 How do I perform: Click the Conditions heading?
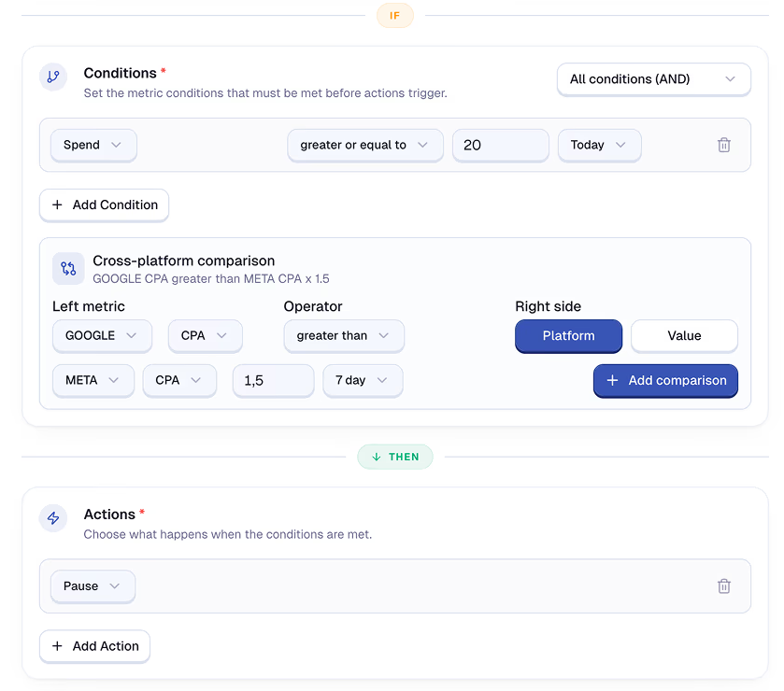click(120, 73)
